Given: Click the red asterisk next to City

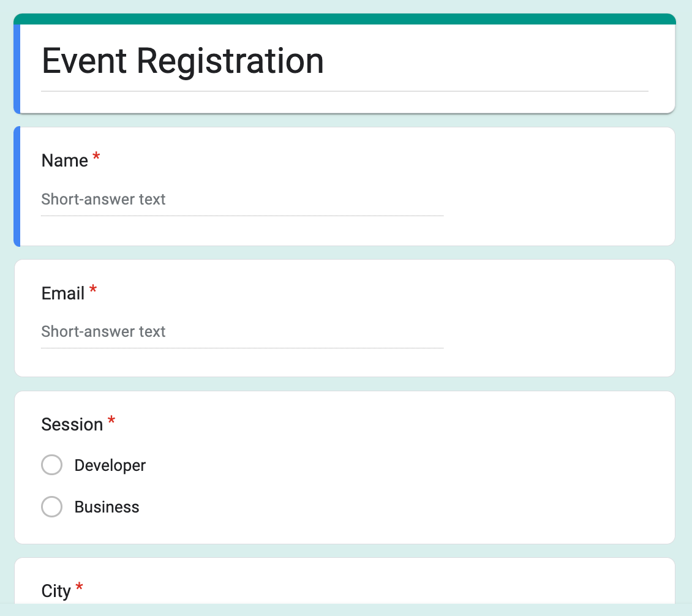Looking at the screenshot, I should point(80,587).
